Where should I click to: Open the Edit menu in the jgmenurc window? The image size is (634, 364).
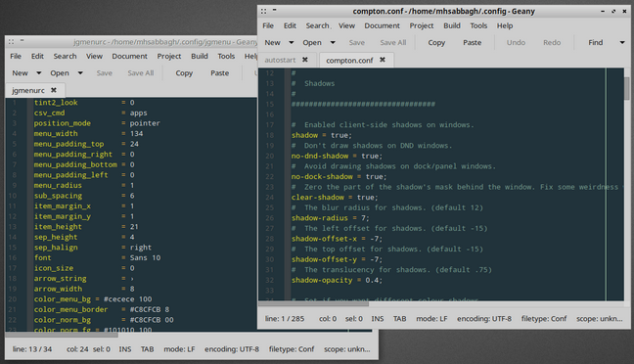(37, 56)
